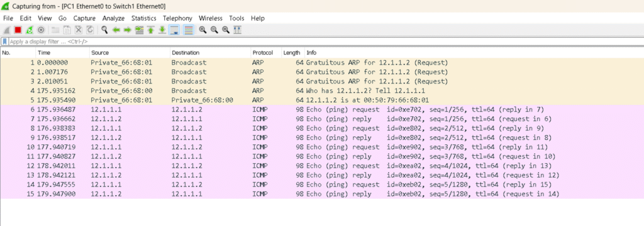Go back in packet history
Screen dimensions: 644x226
point(116,30)
